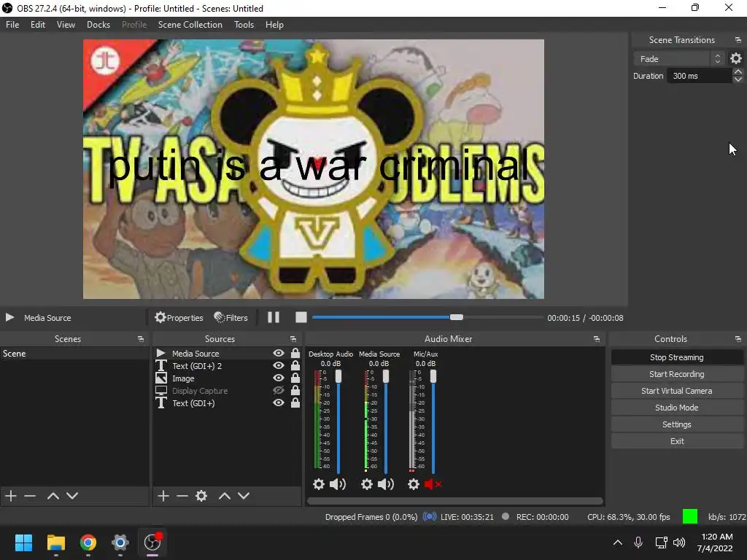Open the View menu
747x560 pixels.
(66, 25)
